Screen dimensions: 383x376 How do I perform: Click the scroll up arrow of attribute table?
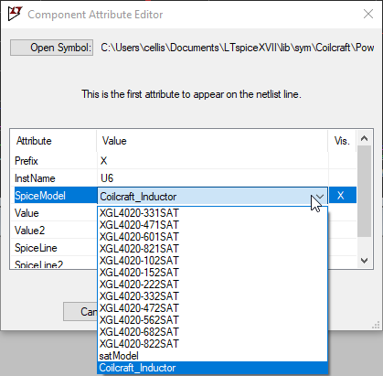click(x=365, y=138)
